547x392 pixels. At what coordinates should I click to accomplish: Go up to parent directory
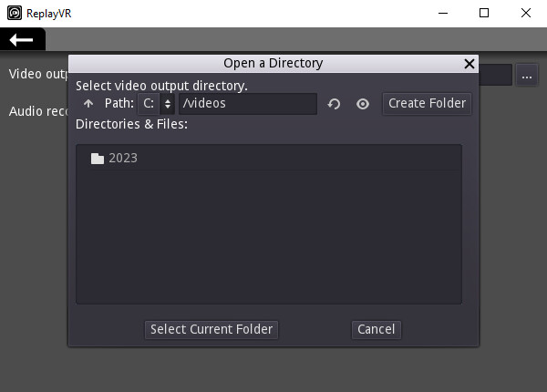[88, 104]
